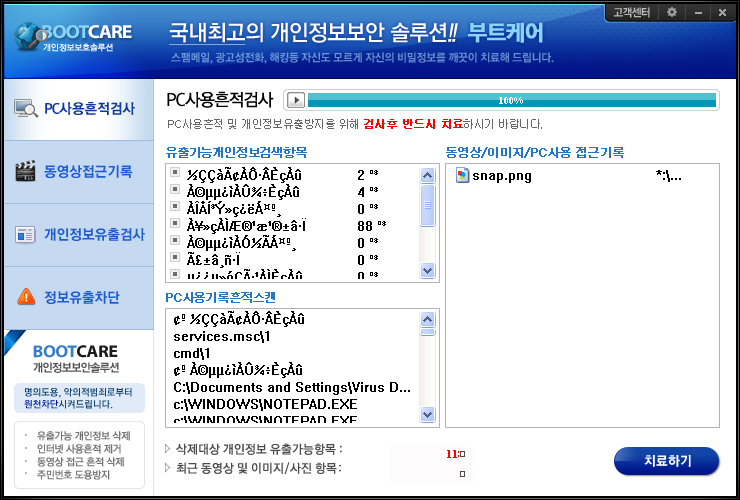The image size is (740, 500).
Task: Click down arrow of personal info list scrollbar
Action: click(x=428, y=271)
